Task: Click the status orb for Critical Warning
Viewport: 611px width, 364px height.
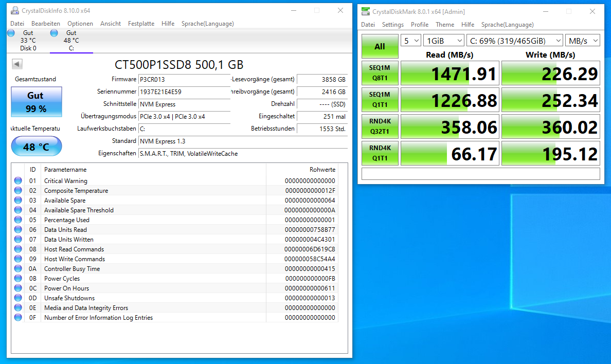Action: tap(18, 180)
